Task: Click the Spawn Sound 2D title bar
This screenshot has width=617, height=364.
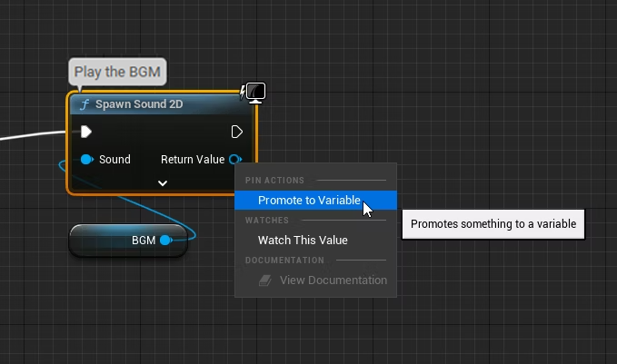Action: (x=154, y=104)
